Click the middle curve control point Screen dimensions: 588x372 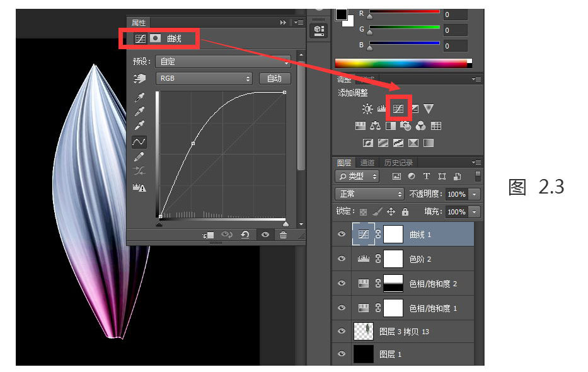click(193, 143)
